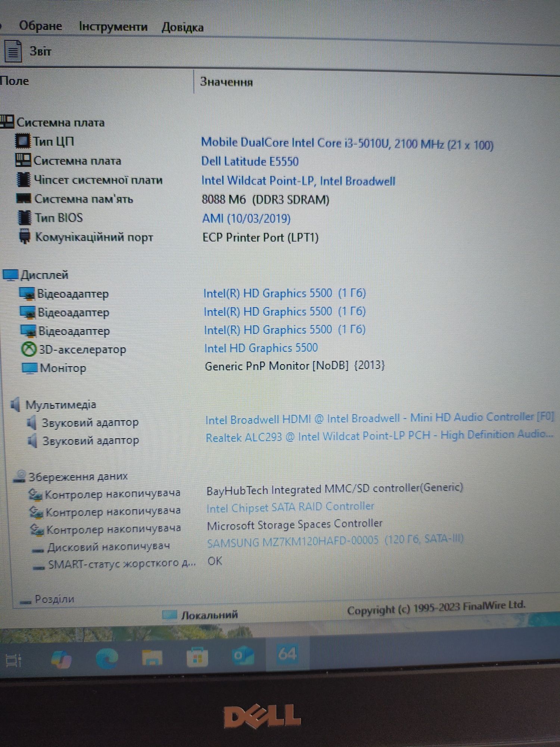Open the Обране menu

coord(40,26)
